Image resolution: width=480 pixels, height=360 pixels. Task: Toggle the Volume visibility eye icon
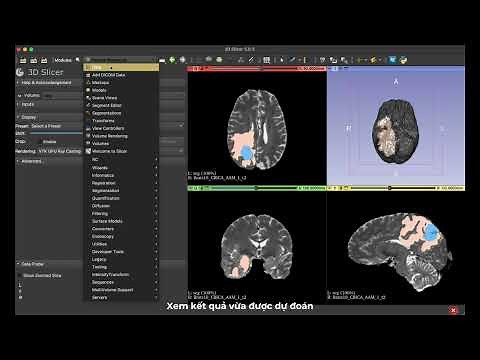coord(19,96)
